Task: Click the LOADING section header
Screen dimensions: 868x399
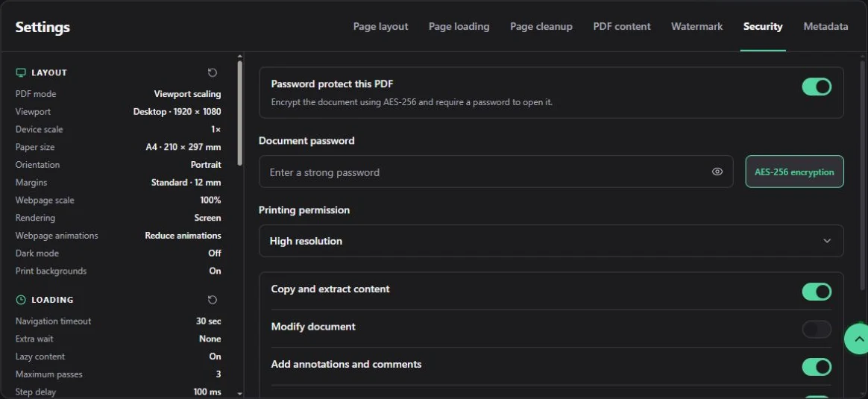Action: 53,299
